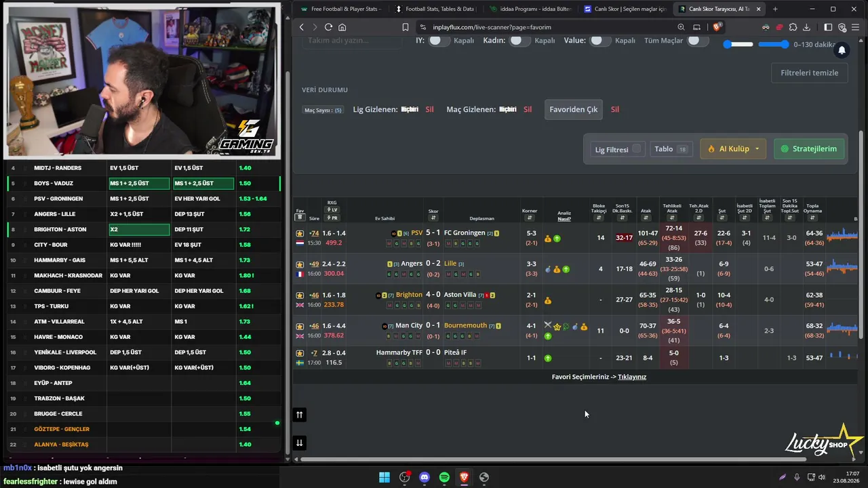This screenshot has width=868, height=488.
Task: Click the Tablo 18 button
Action: [671, 149]
